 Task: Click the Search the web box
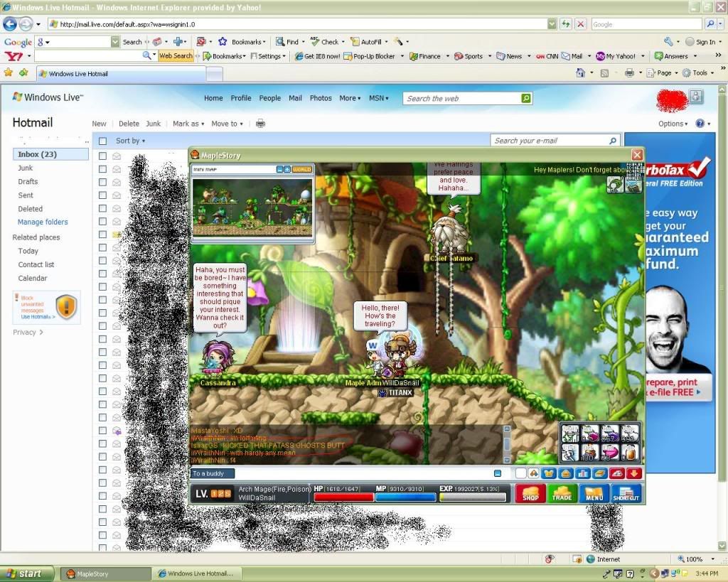(x=467, y=98)
